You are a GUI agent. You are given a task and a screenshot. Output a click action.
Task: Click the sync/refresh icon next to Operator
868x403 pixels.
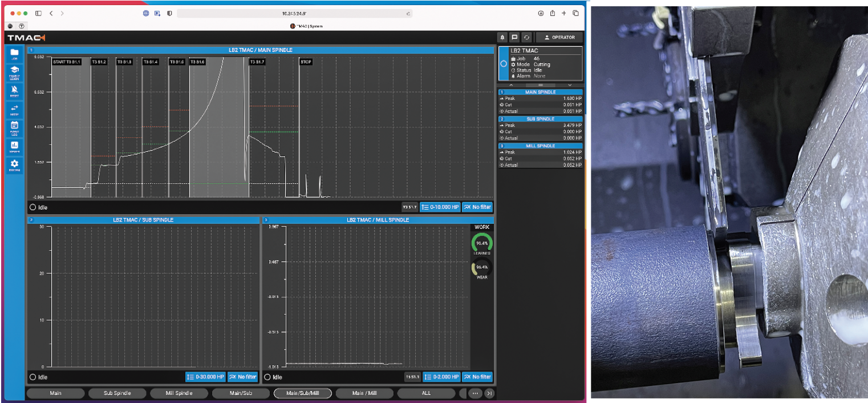[x=527, y=37]
